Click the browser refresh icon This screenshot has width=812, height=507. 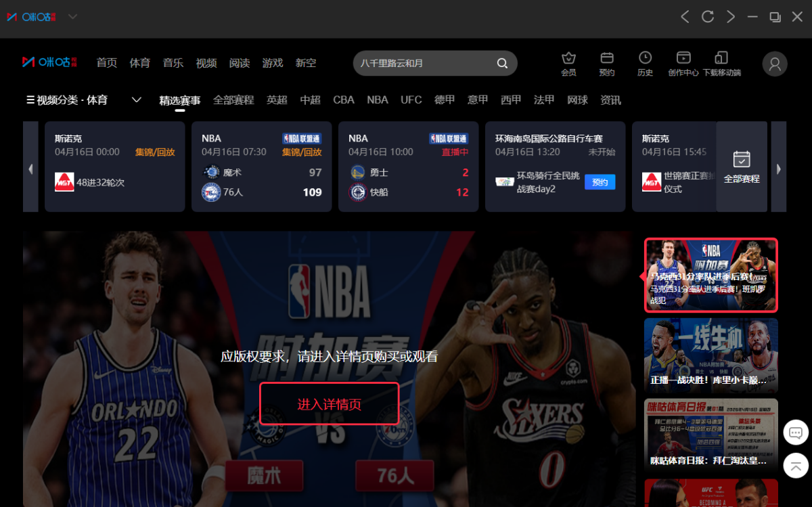coord(708,16)
